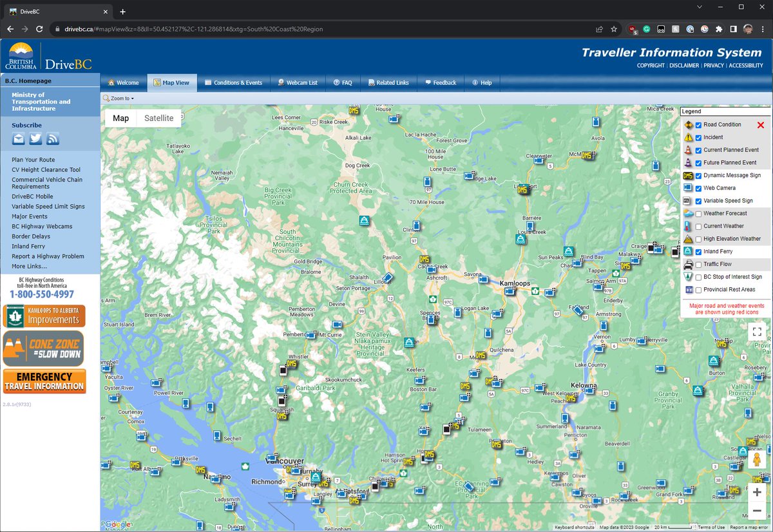Open the RSS feed icon

(53, 138)
